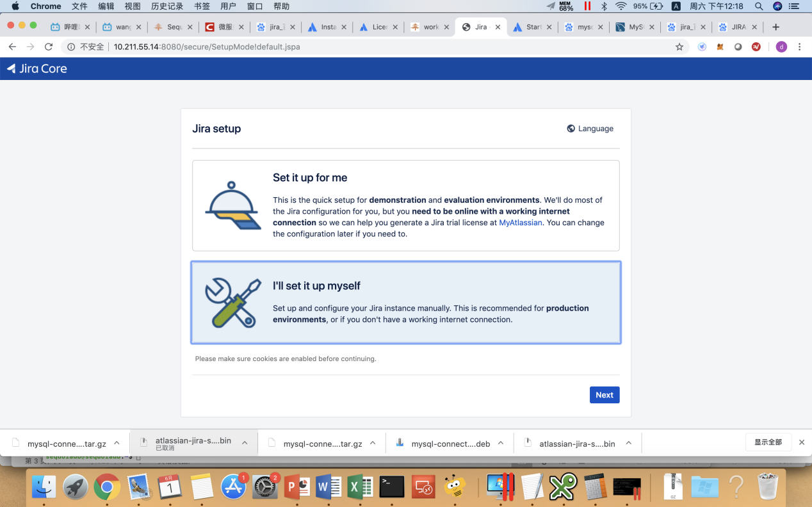This screenshot has height=507, width=812.
Task: Open the Chrome three-dot menu
Action: click(x=799, y=47)
